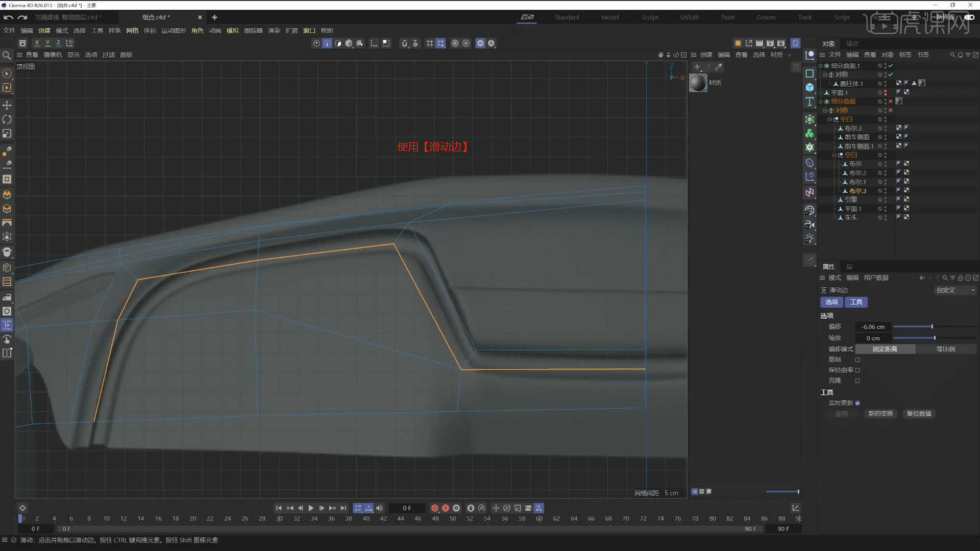Activate the Live Selection tool
Image resolution: width=980 pixels, height=551 pixels.
point(7,73)
